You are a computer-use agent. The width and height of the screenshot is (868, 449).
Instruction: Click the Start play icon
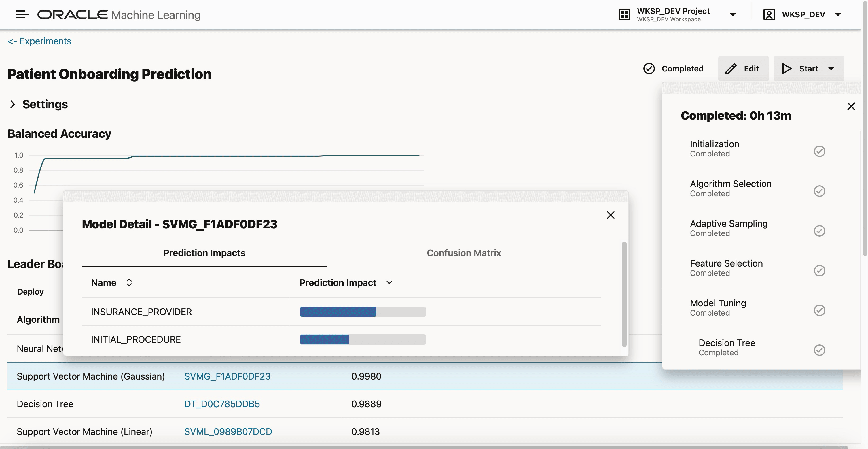point(787,68)
